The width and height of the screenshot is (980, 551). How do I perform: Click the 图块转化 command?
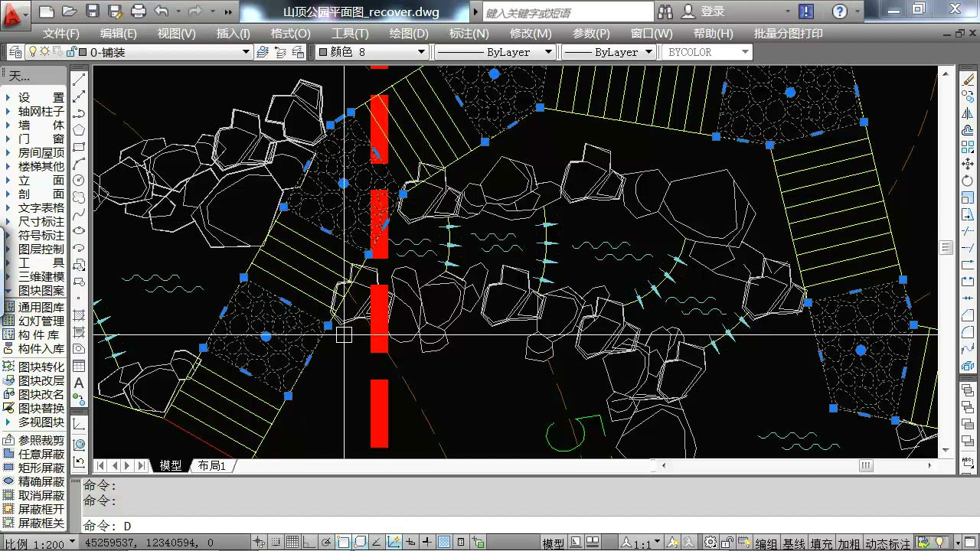(x=34, y=367)
